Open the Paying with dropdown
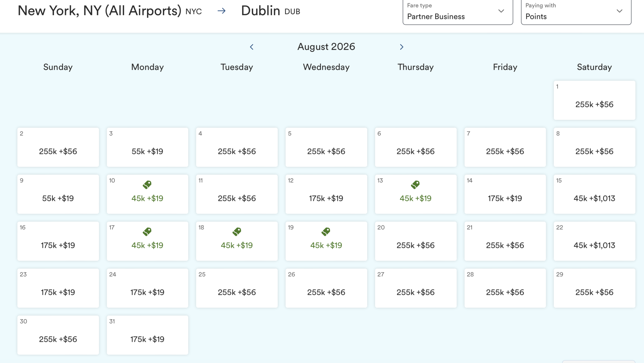Viewport: 644px width, 363px height. (576, 12)
